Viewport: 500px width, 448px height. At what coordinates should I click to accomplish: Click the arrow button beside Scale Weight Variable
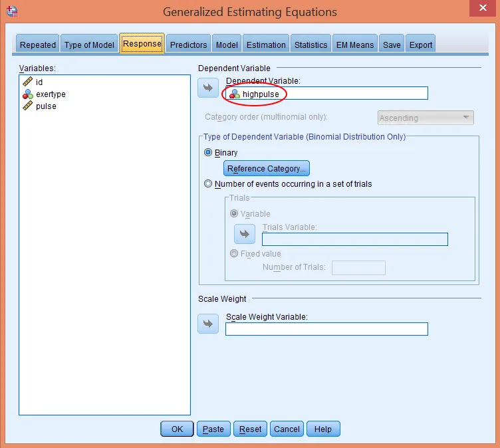[208, 324]
